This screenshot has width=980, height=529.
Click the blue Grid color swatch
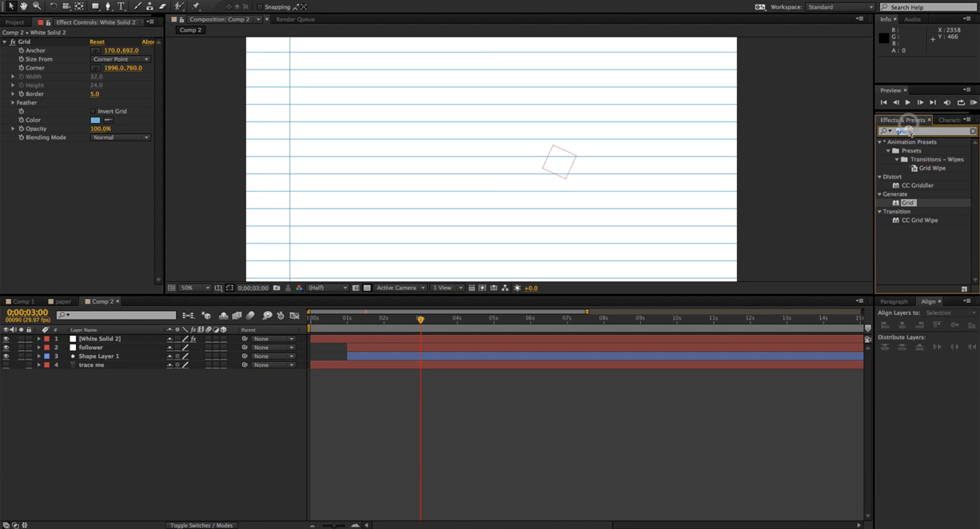pyautogui.click(x=94, y=120)
